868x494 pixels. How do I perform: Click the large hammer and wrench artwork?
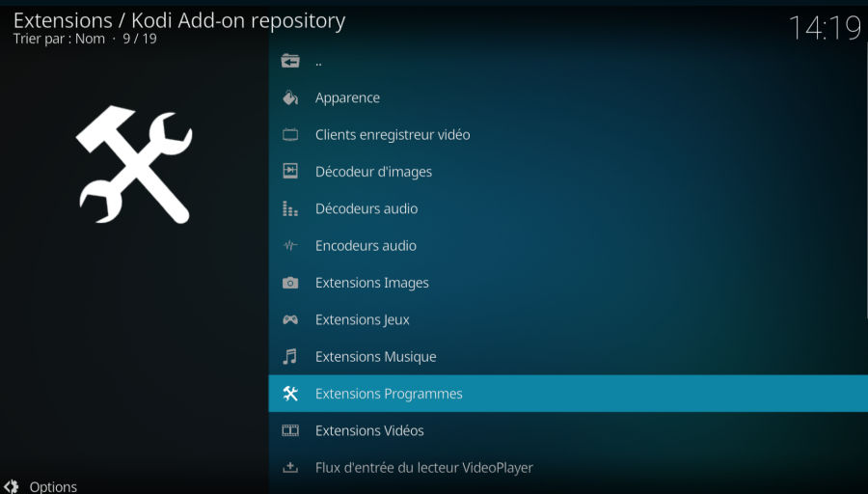point(134,164)
